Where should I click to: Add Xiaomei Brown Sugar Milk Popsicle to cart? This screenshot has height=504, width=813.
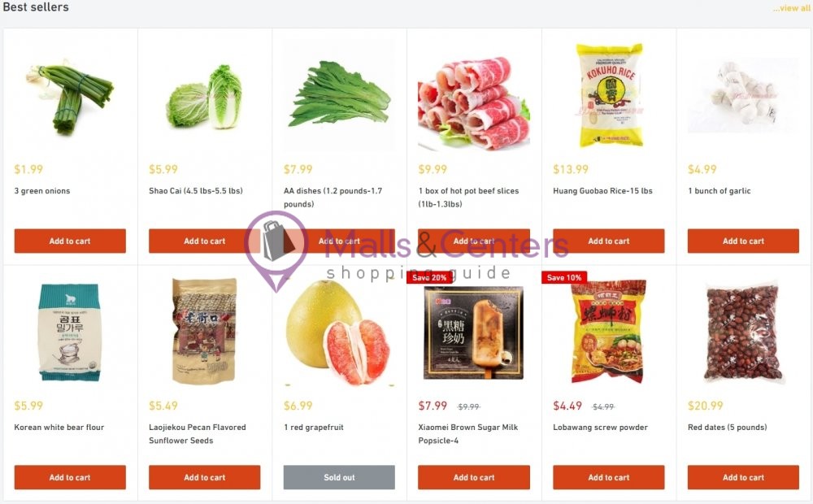[473, 477]
